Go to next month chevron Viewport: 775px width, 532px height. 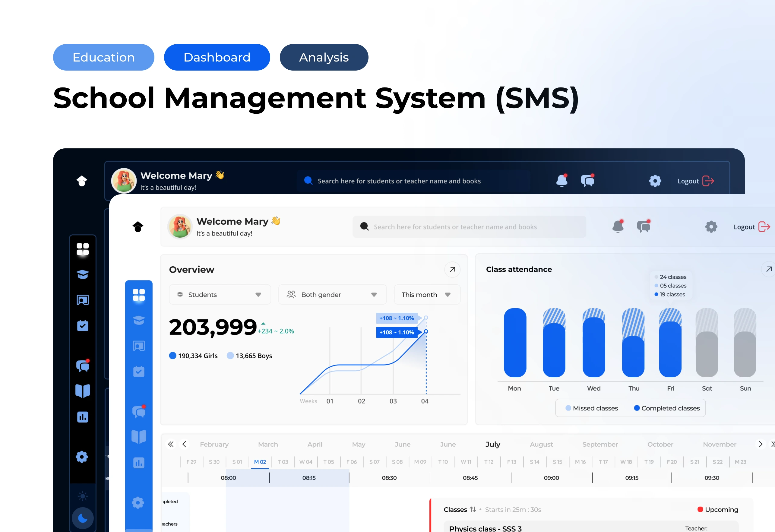click(x=760, y=444)
